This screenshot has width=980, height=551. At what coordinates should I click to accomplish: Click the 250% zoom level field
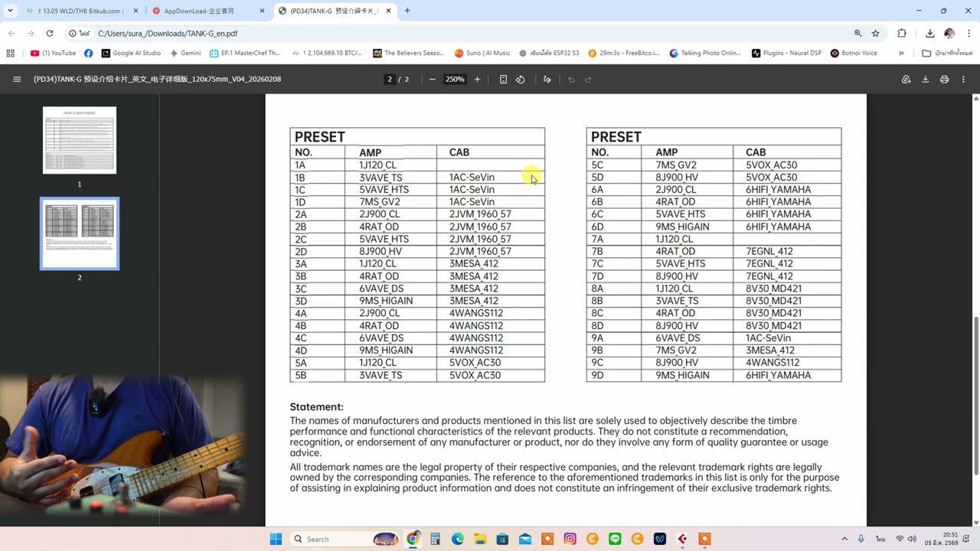455,80
